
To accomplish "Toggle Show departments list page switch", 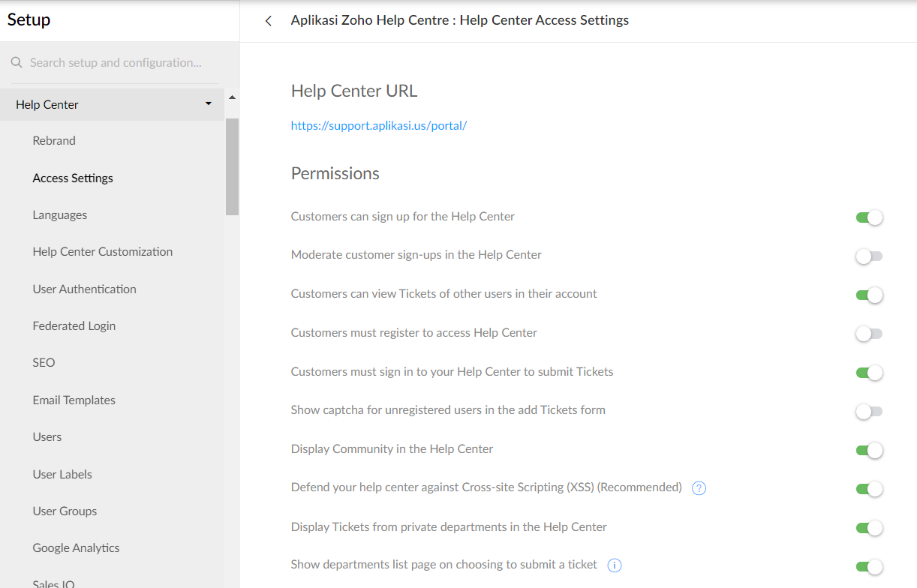I will click(869, 566).
